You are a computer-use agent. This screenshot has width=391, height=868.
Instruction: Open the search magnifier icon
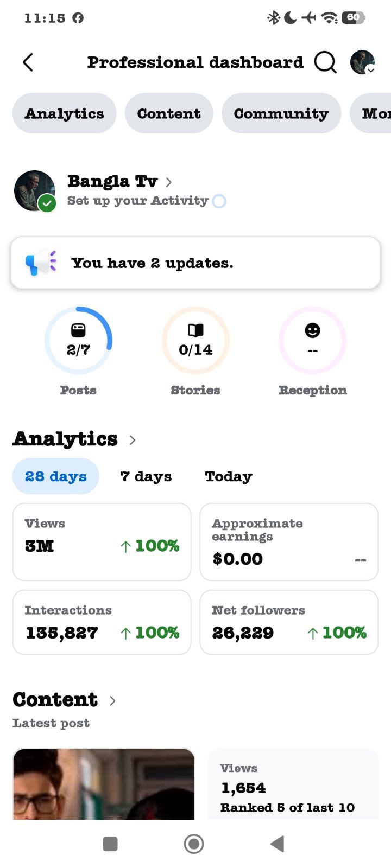pyautogui.click(x=325, y=62)
